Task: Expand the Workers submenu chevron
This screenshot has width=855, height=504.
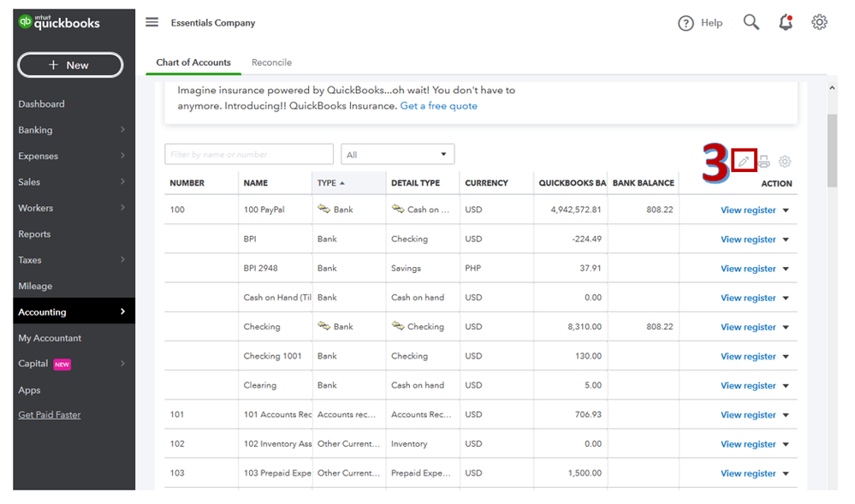Action: click(x=122, y=207)
